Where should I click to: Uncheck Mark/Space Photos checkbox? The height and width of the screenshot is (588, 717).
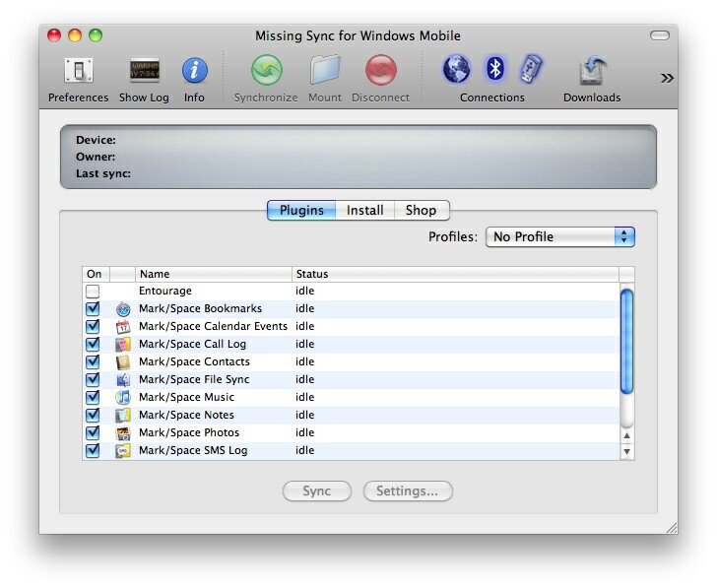coord(93,432)
